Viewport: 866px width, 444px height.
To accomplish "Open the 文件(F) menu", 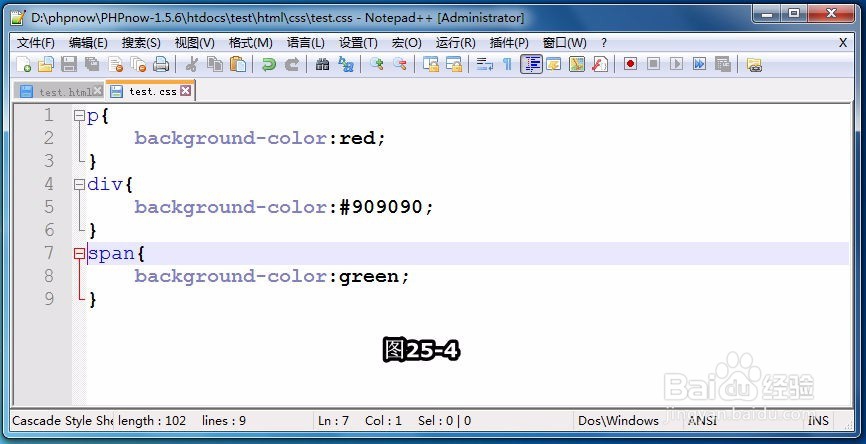I will click(x=35, y=43).
